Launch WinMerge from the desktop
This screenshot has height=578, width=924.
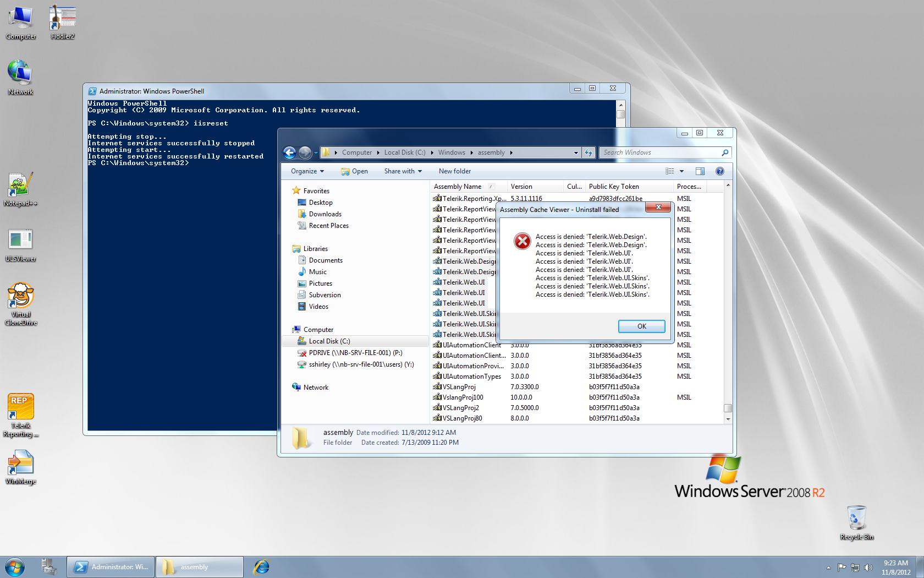(21, 468)
